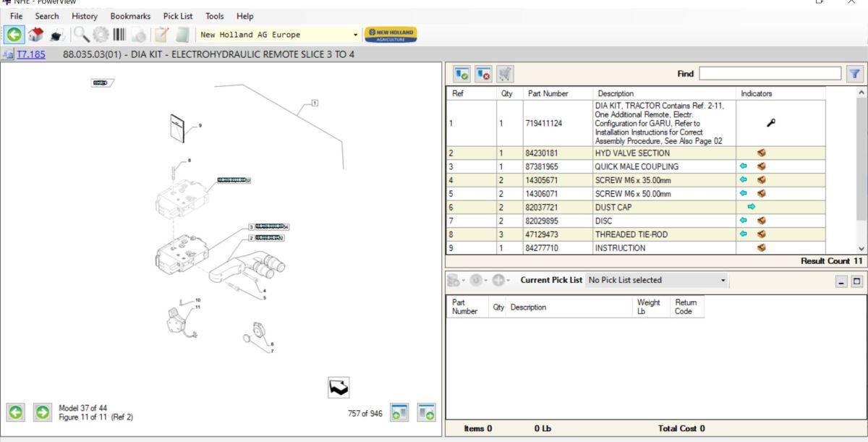Open the History menu
Screen dimensions: 868x442
85,16
